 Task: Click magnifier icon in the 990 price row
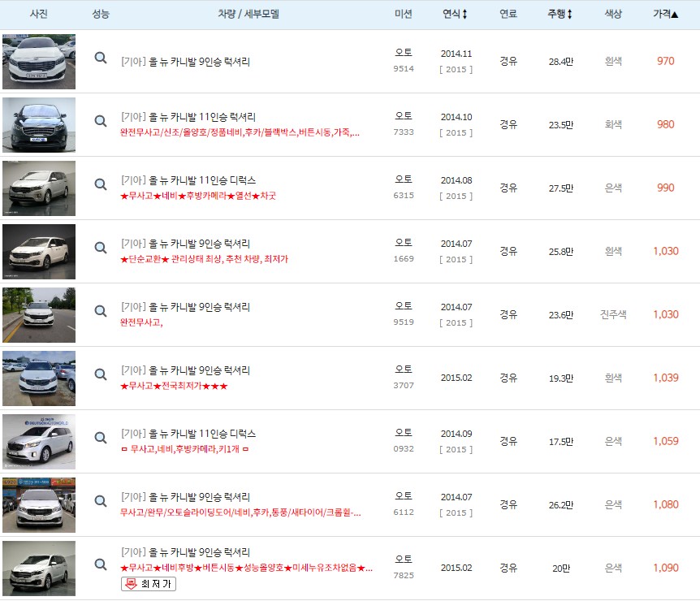[101, 184]
